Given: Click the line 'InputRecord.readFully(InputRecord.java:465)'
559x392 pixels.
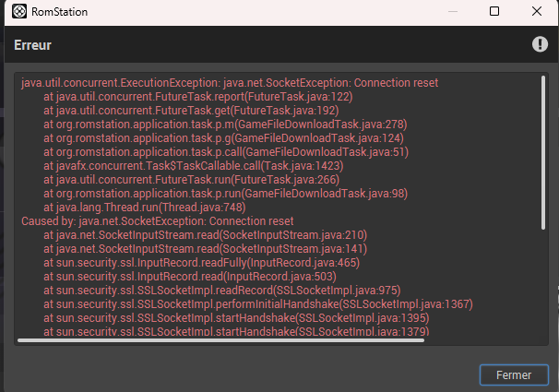Looking at the screenshot, I should (x=201, y=263).
